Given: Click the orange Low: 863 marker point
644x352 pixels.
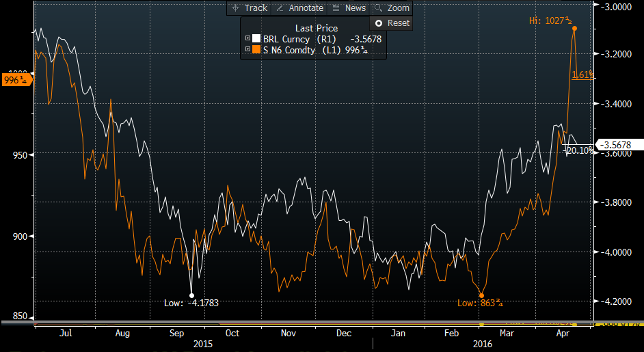Looking at the screenshot, I should click(x=482, y=295).
